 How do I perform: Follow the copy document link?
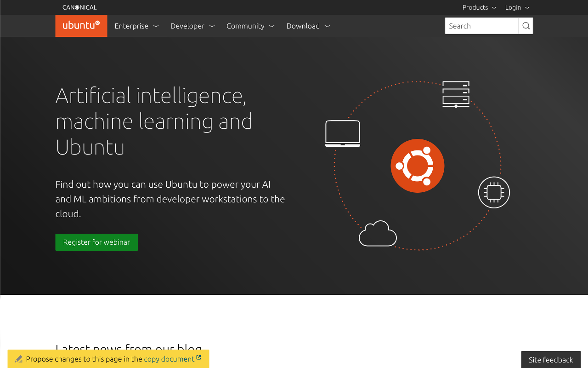coord(169,359)
